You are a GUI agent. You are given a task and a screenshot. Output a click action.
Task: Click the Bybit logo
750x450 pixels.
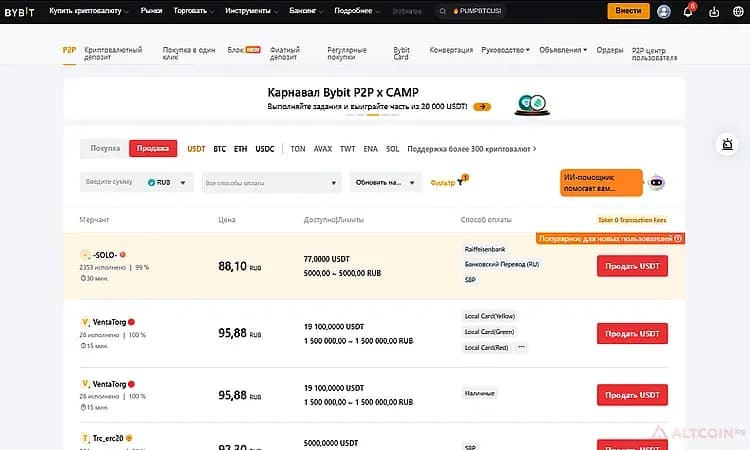click(x=19, y=11)
